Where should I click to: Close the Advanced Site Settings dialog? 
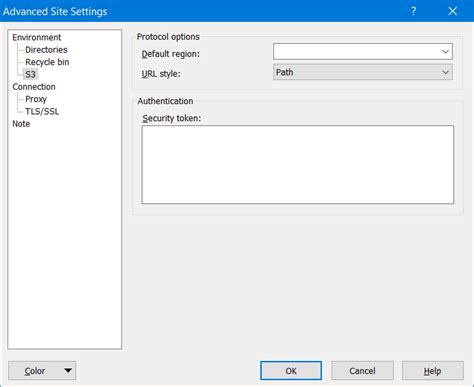coord(453,11)
